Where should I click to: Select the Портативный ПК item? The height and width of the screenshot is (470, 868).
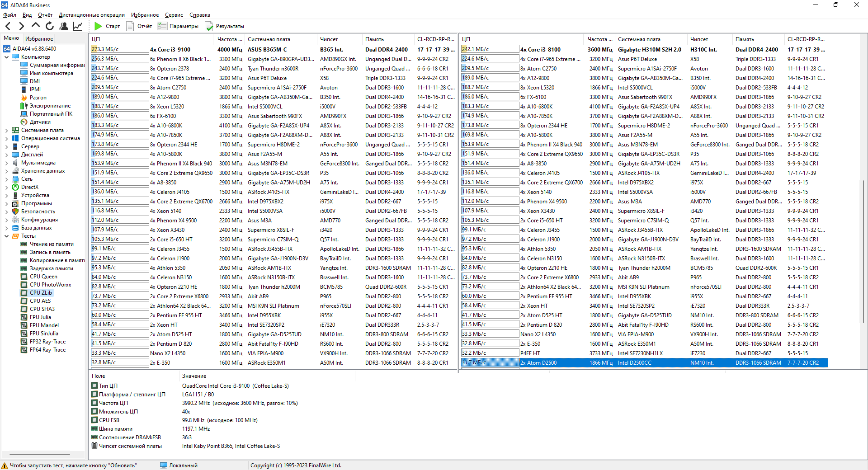[47, 114]
